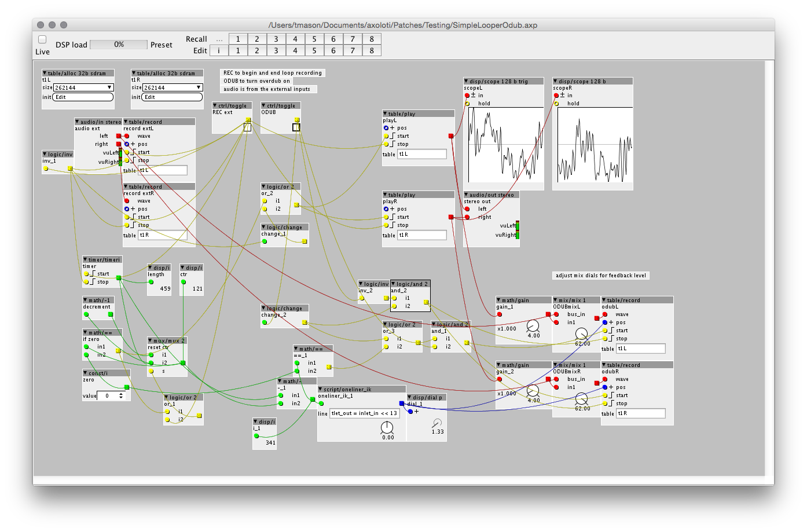Open the audio/out stereo object triangle menu
This screenshot has height=532, width=807.
tap(467, 195)
